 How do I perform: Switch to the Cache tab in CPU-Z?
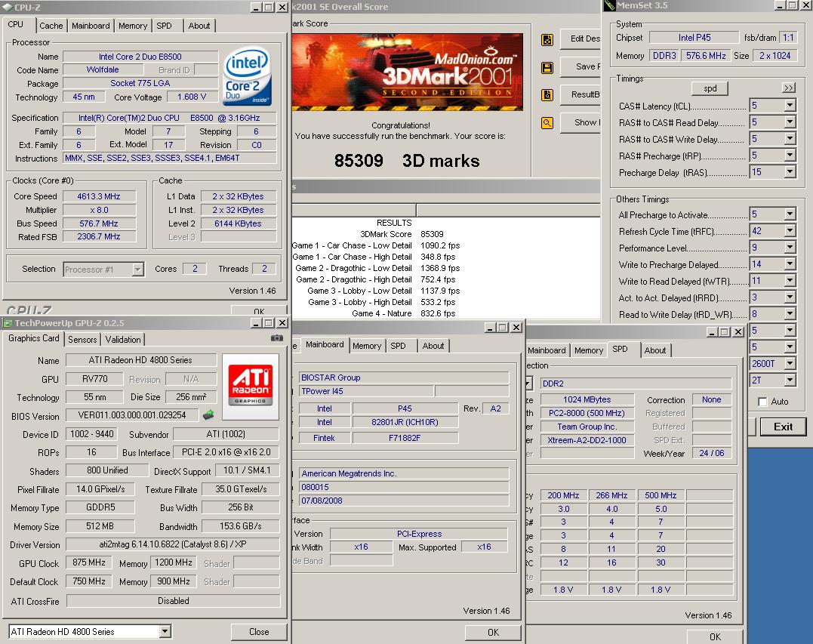51,26
